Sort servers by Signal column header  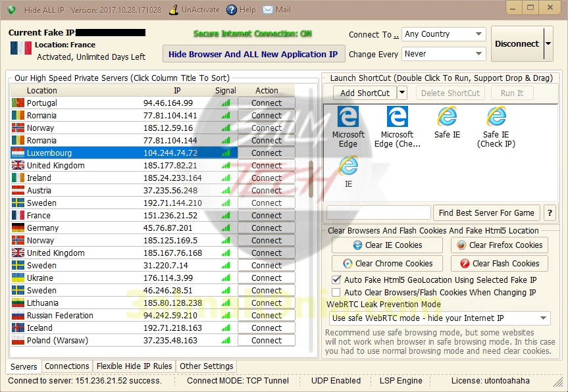[225, 91]
